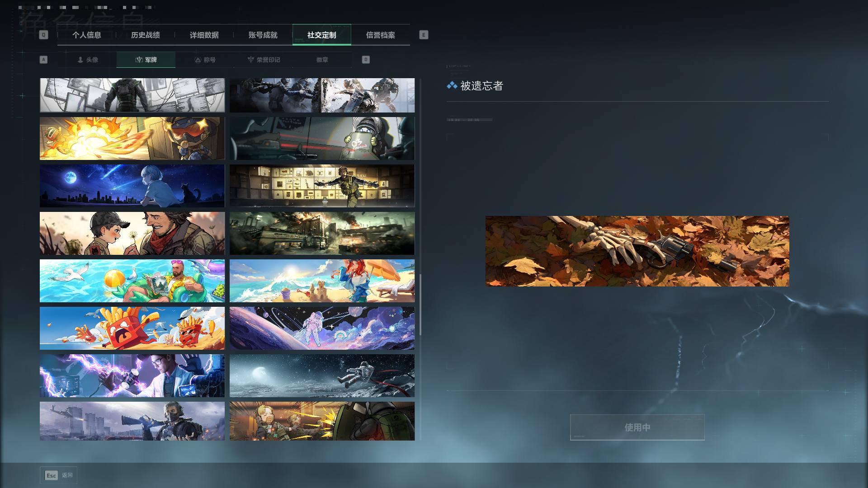Open the 详细数据 tab

click(x=204, y=35)
